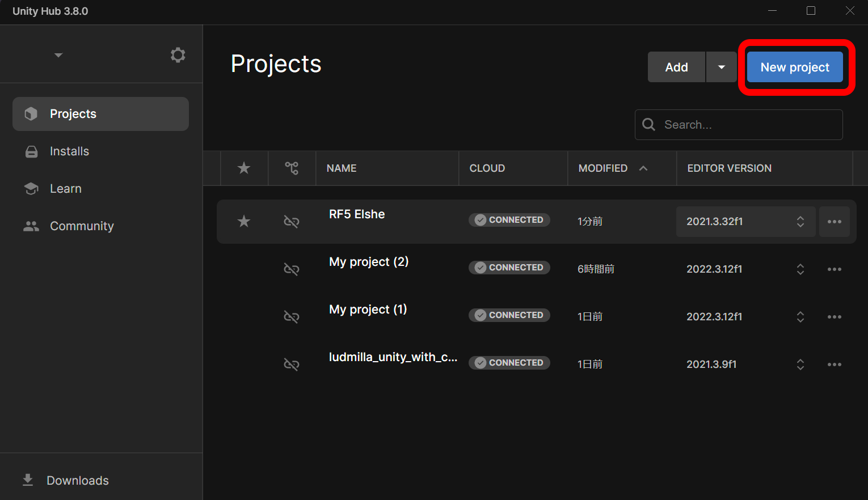Sort by the version control column header icon

tap(292, 168)
